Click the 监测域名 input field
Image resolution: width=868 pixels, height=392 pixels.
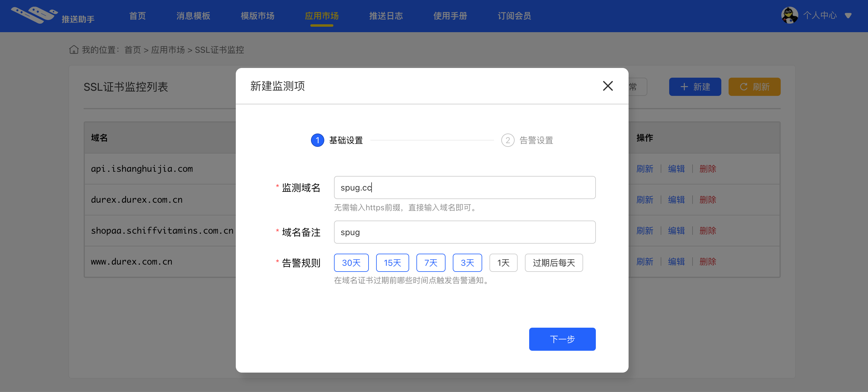464,187
